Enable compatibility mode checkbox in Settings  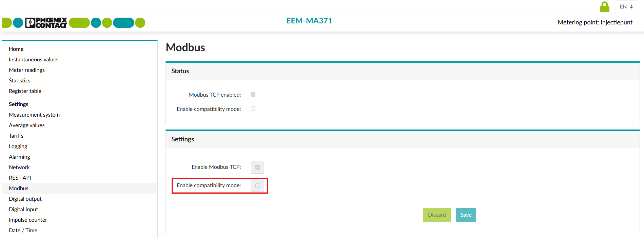click(257, 185)
